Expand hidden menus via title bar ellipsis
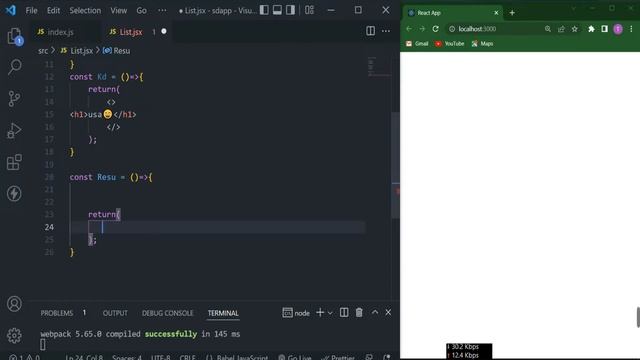Screen dimensions: 640x360 pos(162,11)
